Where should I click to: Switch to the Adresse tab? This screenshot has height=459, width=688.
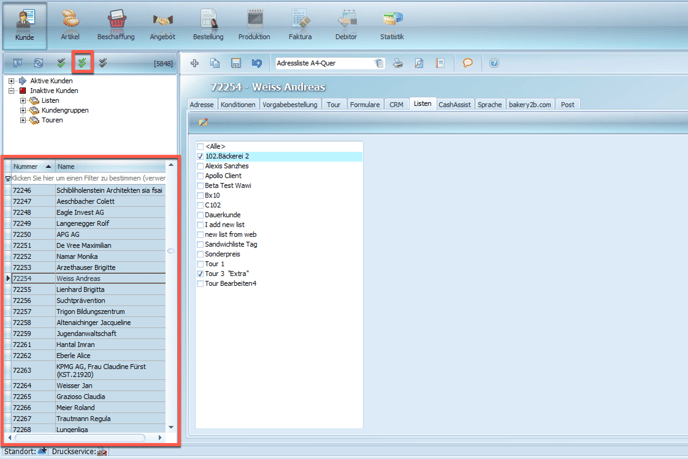tap(201, 104)
